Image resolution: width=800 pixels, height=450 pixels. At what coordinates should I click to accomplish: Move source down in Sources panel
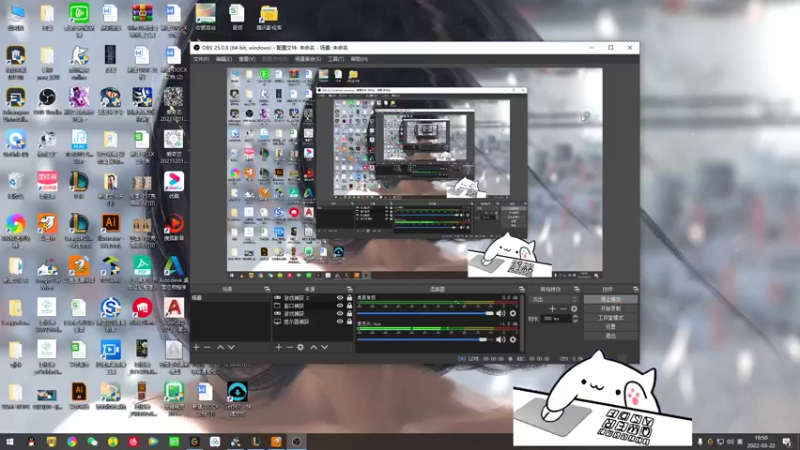click(324, 347)
